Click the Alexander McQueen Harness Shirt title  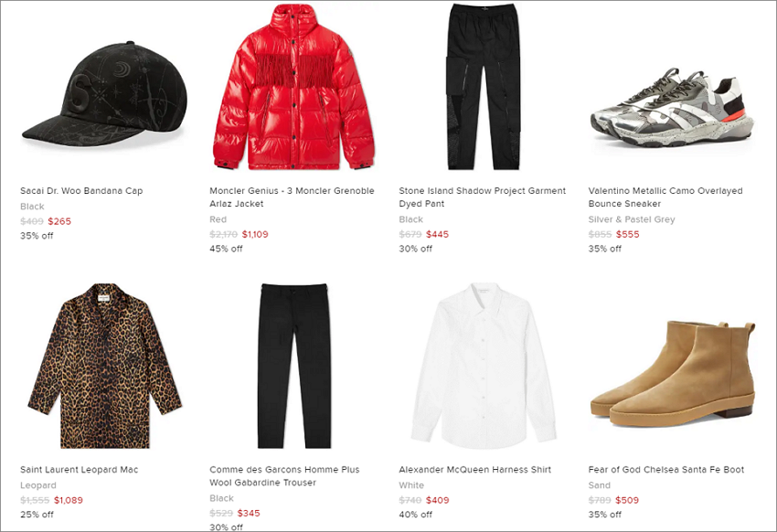[474, 470]
